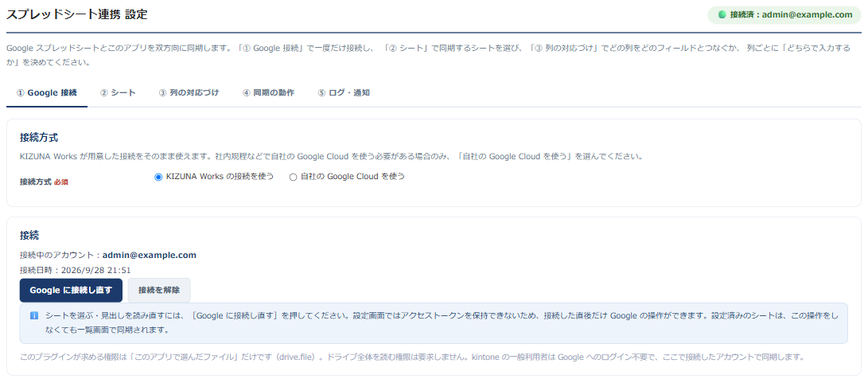This screenshot has height=383, width=868.
Task: Click the connected account 'admin@example.com' text
Action: 150,256
